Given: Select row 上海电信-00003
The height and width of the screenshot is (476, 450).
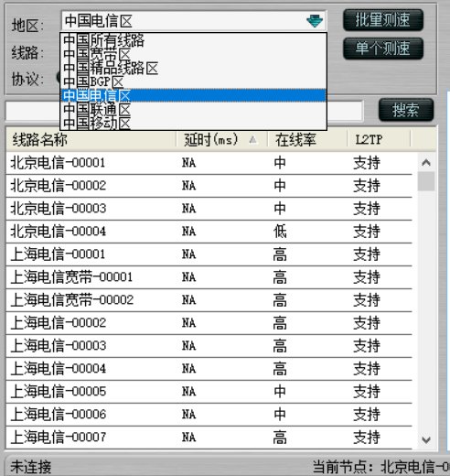Looking at the screenshot, I should pyautogui.click(x=209, y=346).
